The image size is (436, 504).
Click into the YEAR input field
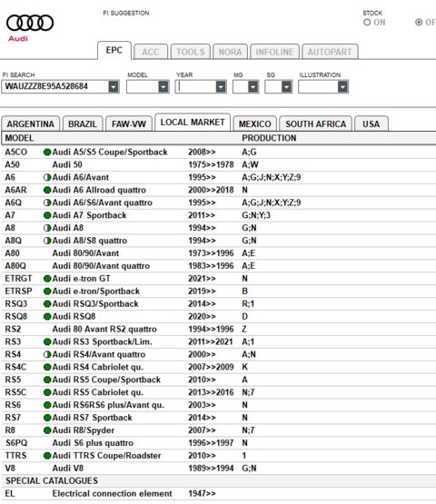[x=195, y=87]
